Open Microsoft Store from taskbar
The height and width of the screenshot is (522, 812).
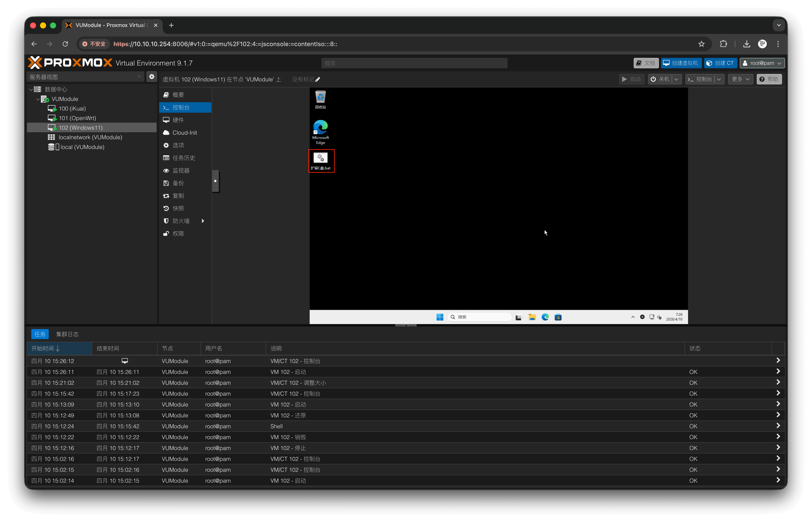click(558, 317)
